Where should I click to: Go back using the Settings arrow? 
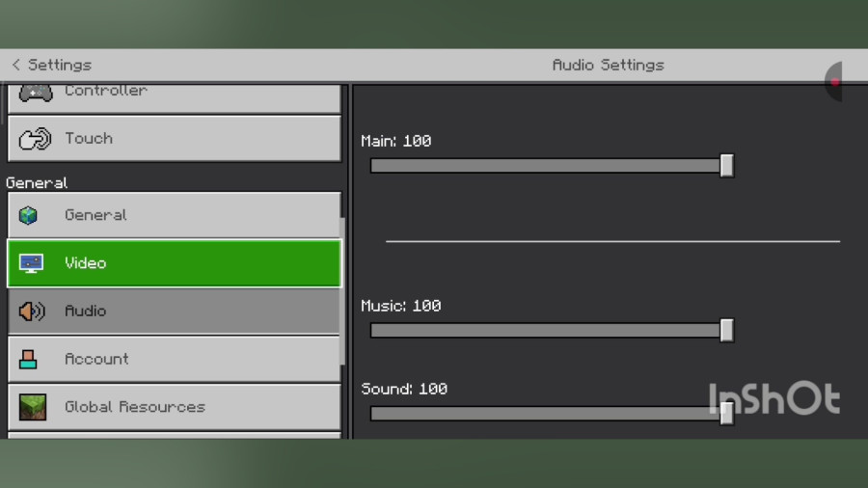coord(15,65)
